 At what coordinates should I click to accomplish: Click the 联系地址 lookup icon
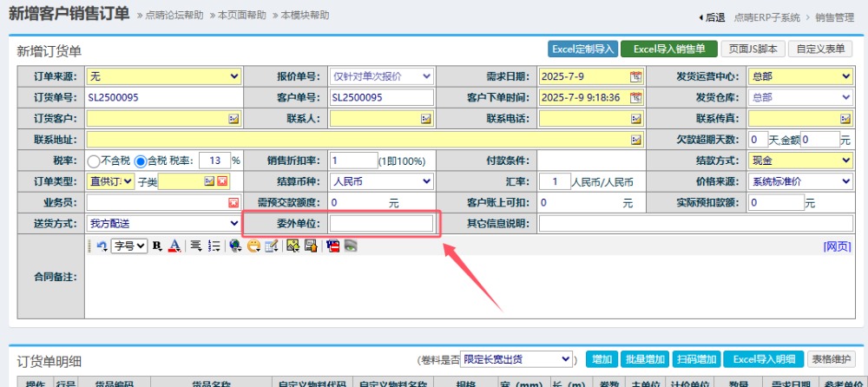pos(635,139)
